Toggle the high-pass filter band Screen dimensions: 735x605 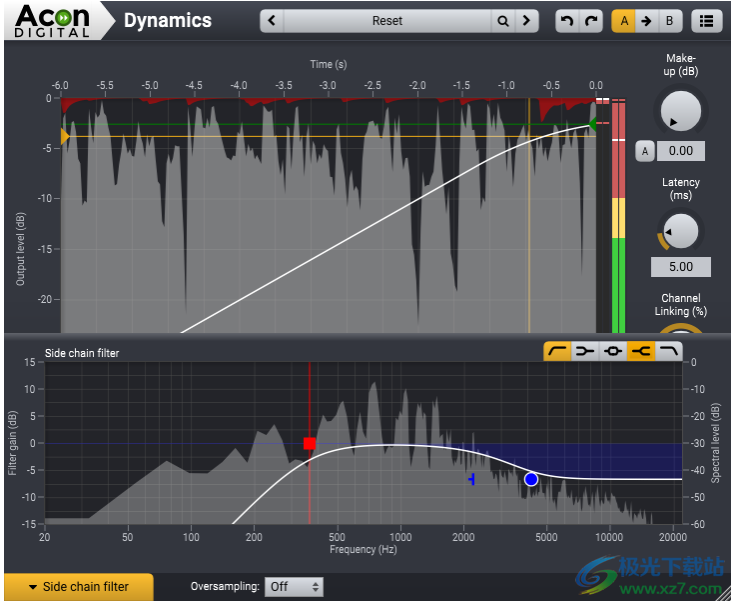click(557, 351)
